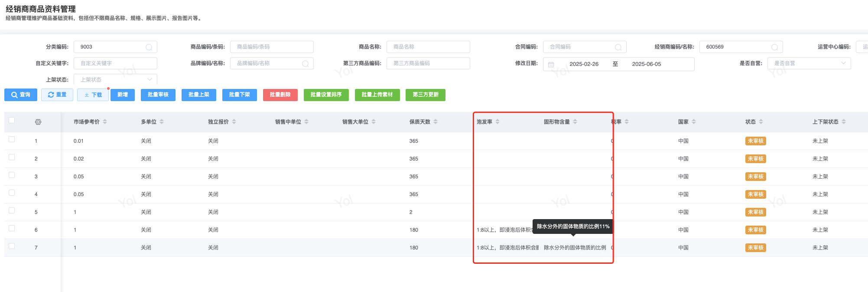
Task: Click the 查询 search button
Action: click(x=21, y=95)
